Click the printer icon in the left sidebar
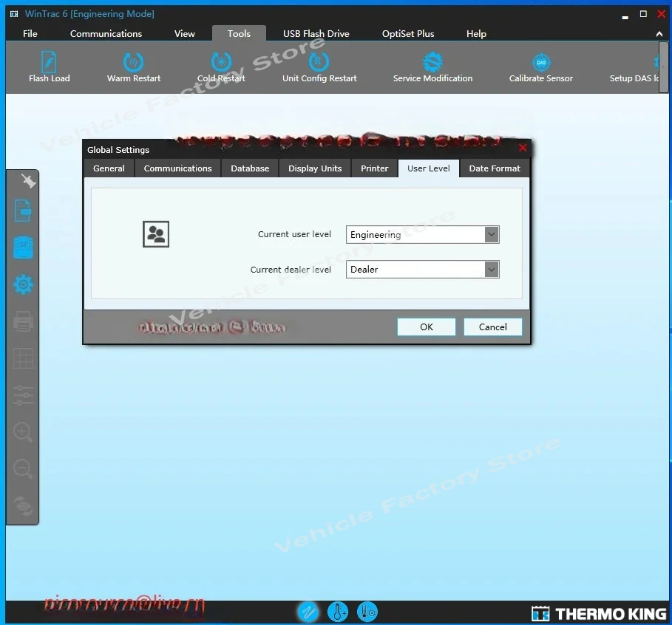The width and height of the screenshot is (672, 625). coord(23,321)
